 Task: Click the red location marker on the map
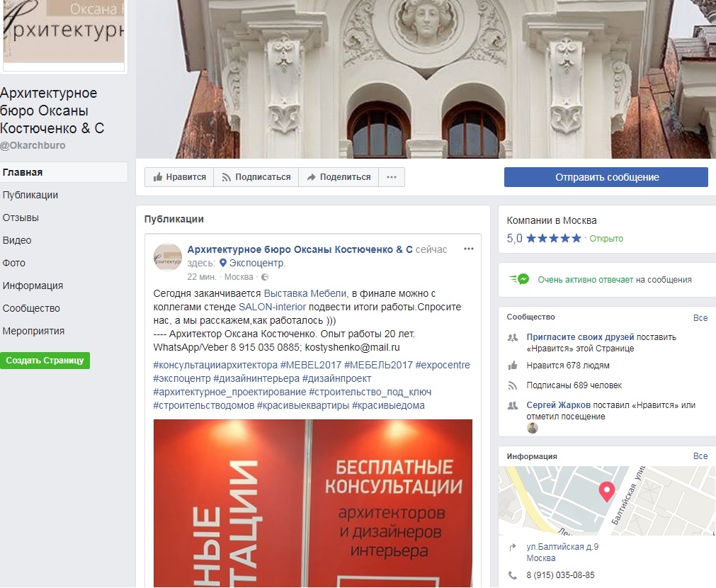(x=606, y=492)
